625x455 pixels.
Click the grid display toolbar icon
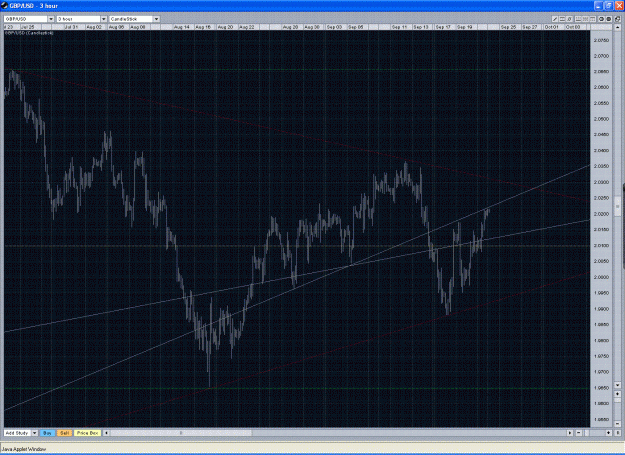[586, 19]
